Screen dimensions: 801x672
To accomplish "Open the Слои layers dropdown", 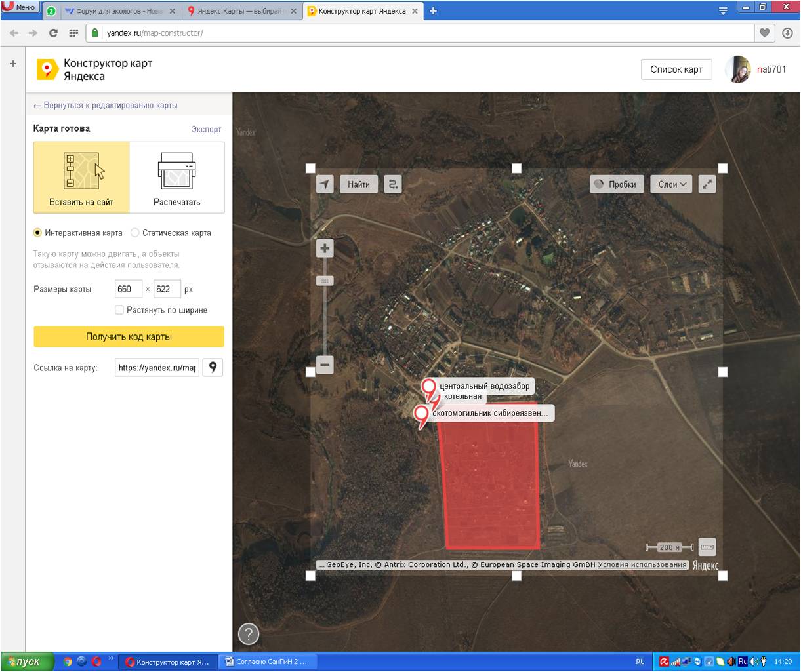I will [672, 184].
